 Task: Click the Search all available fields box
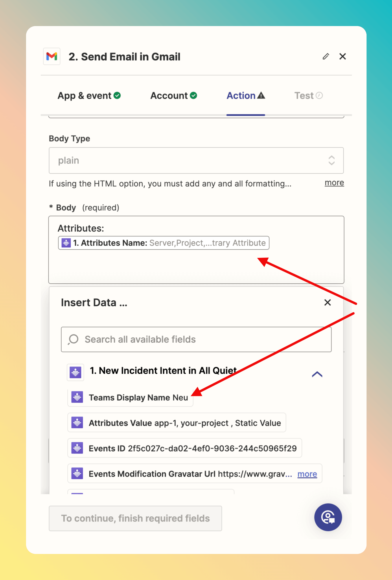click(196, 339)
